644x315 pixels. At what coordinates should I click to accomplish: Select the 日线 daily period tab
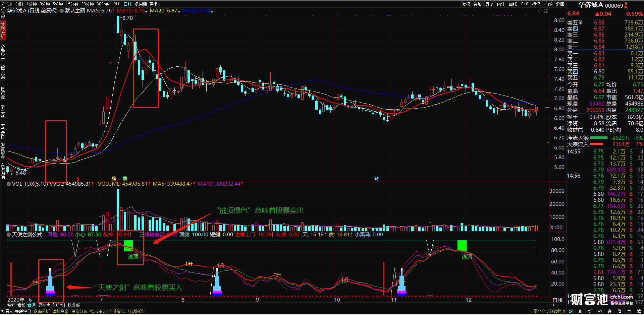pyautogui.click(x=128, y=4)
